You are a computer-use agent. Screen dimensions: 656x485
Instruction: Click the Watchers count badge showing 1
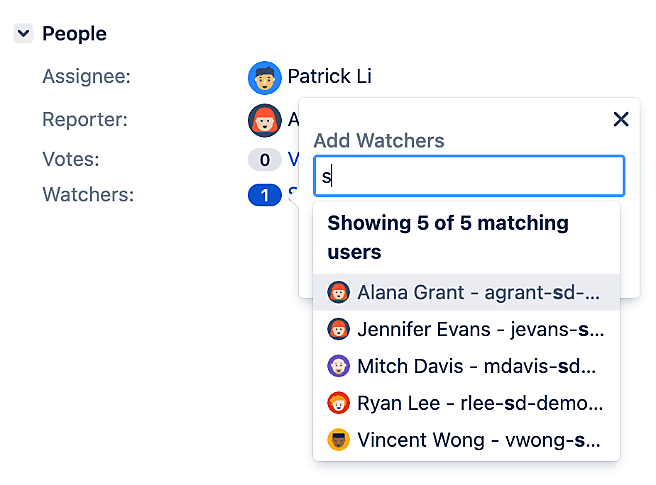point(264,195)
